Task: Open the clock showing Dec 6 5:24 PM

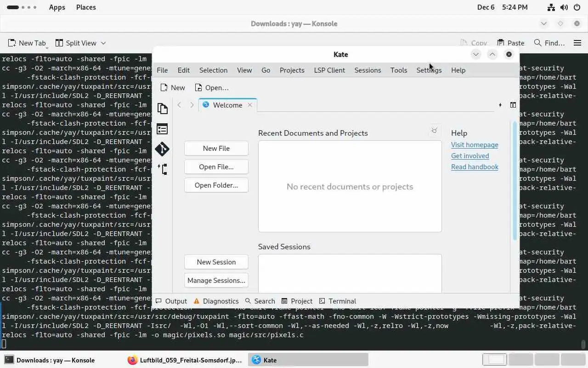Action: [502, 7]
